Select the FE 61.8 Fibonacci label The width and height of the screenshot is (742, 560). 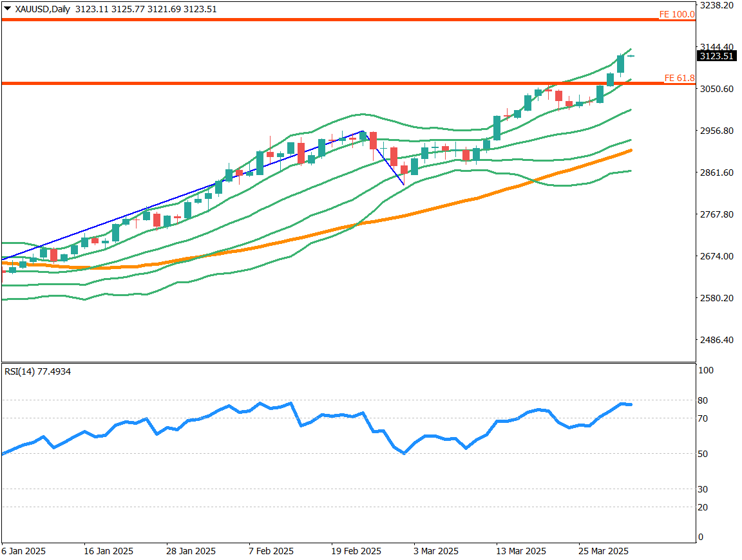pyautogui.click(x=679, y=78)
